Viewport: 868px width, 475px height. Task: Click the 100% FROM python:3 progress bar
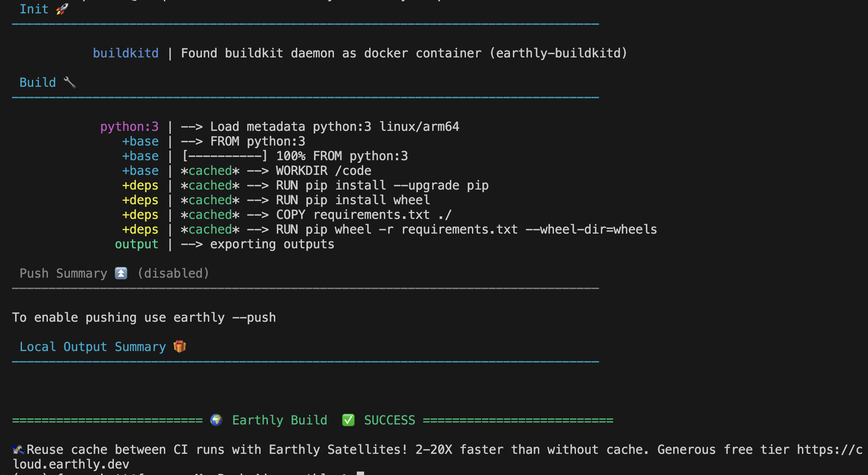[224, 156]
